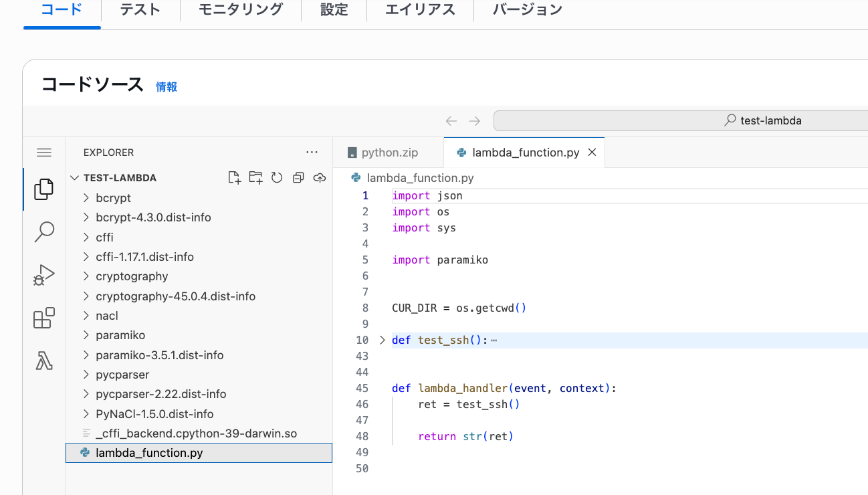
Task: Switch to the テスト tab
Action: tap(140, 10)
